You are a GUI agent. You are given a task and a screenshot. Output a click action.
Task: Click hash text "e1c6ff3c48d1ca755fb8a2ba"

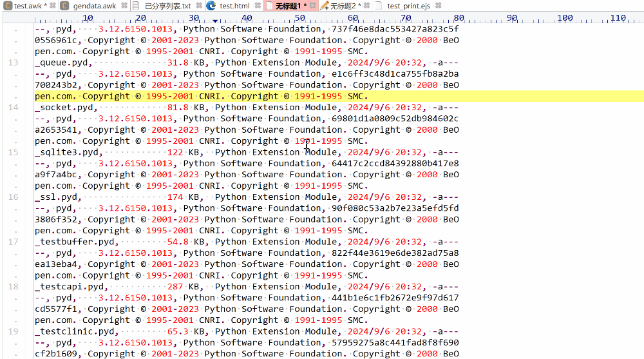(x=395, y=73)
